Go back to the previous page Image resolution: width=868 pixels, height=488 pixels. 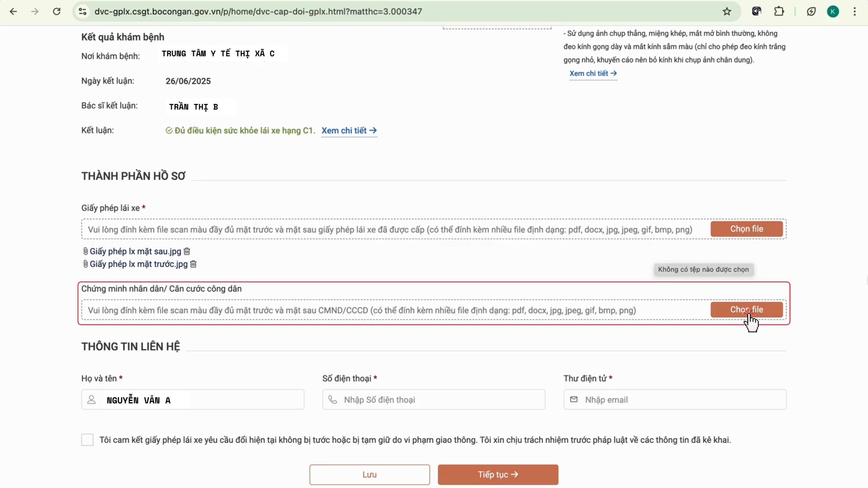pos(14,12)
